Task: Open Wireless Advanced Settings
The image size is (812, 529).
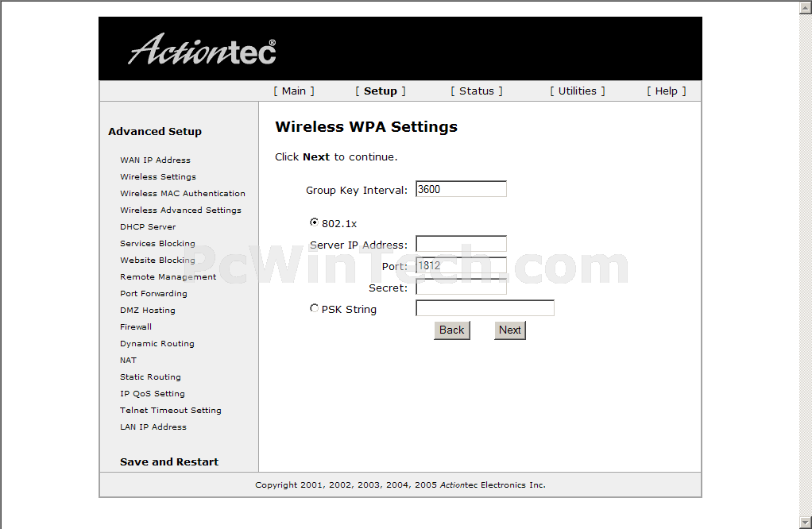Action: point(180,210)
